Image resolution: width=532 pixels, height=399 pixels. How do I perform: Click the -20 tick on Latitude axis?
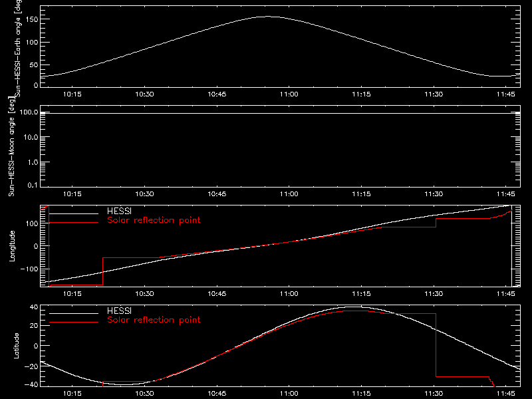[31, 366]
